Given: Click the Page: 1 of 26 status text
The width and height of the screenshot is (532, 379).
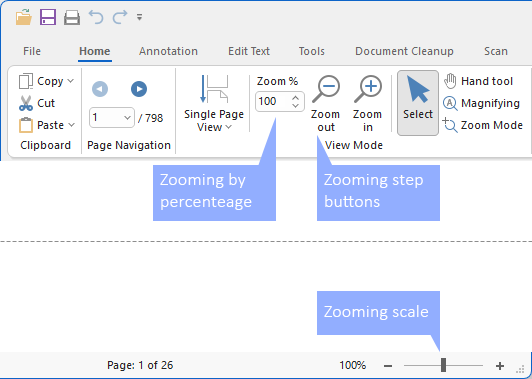Looking at the screenshot, I should [x=140, y=365].
